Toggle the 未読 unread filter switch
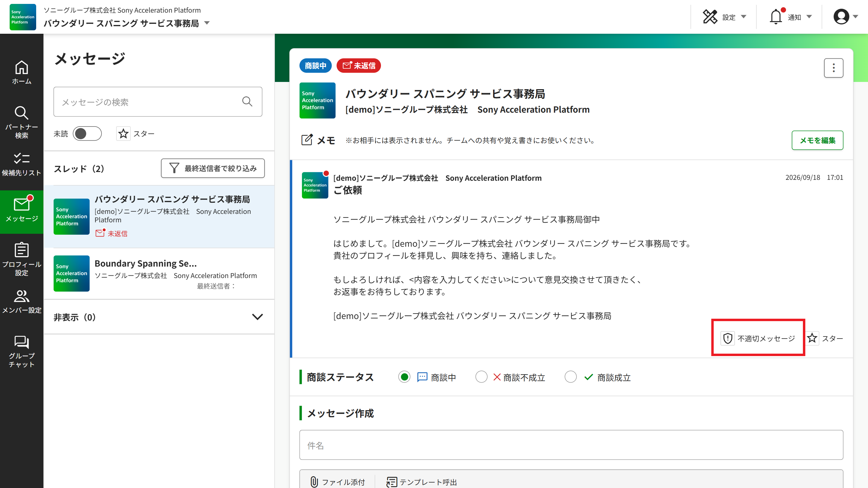The width and height of the screenshot is (868, 488). (87, 134)
